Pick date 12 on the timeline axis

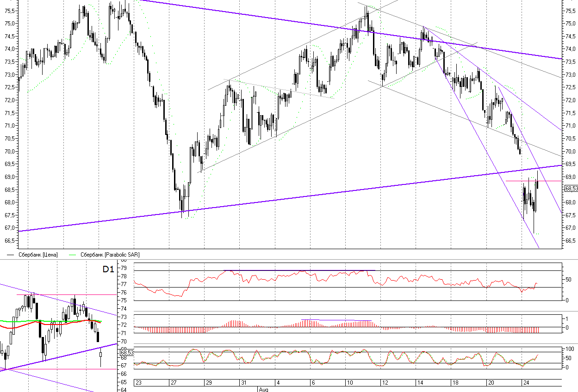coord(384,383)
